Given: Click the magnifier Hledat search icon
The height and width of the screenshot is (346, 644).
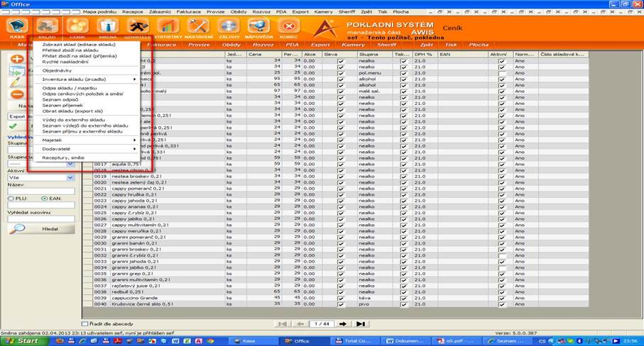Looking at the screenshot, I should coord(17,229).
